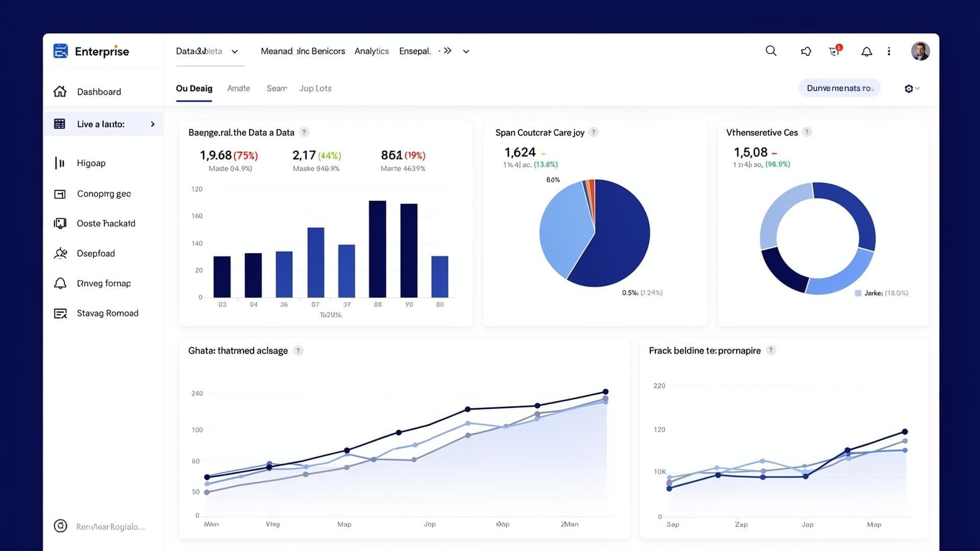Click the Rnveg fornap bell icon

60,283
